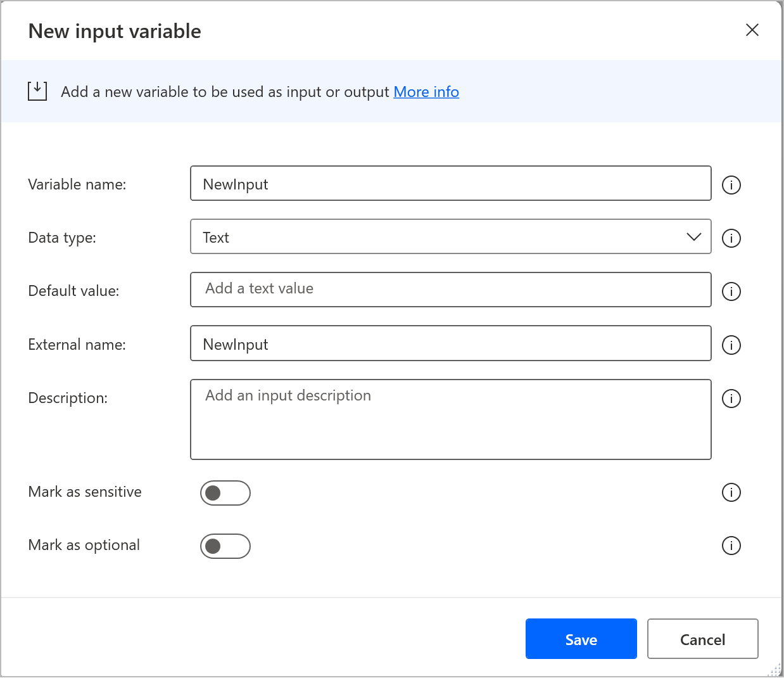View info about the External name field
This screenshot has height=678, width=784.
(731, 345)
